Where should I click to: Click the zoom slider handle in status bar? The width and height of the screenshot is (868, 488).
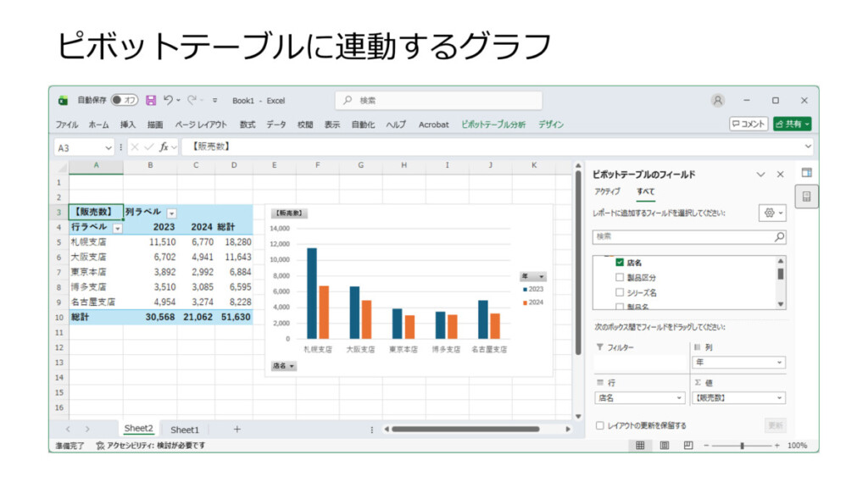[743, 445]
